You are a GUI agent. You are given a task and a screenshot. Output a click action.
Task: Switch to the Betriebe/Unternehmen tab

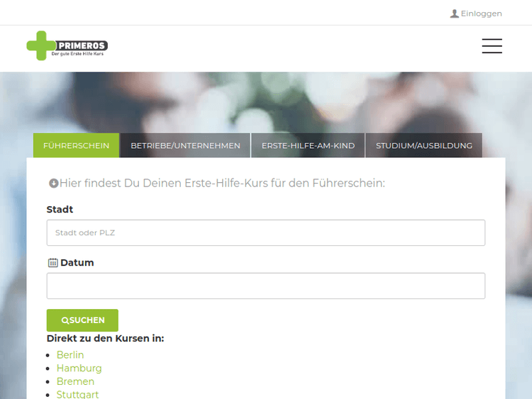click(185, 145)
